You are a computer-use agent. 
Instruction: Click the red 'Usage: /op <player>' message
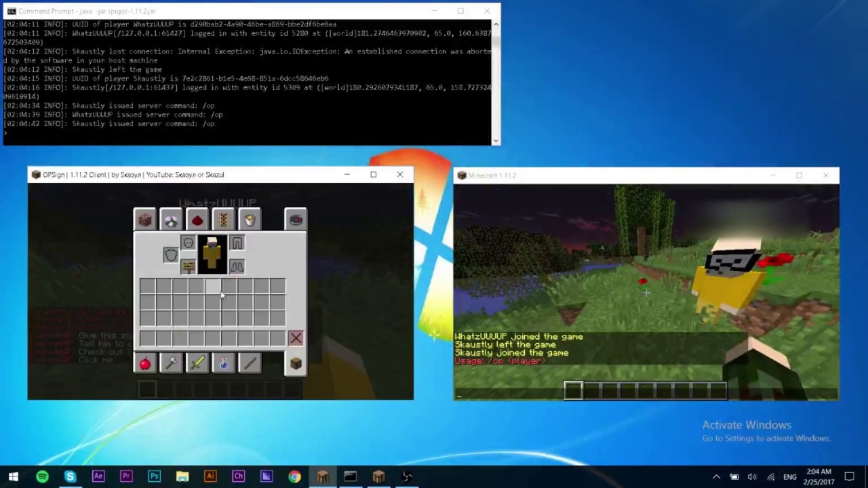[500, 361]
